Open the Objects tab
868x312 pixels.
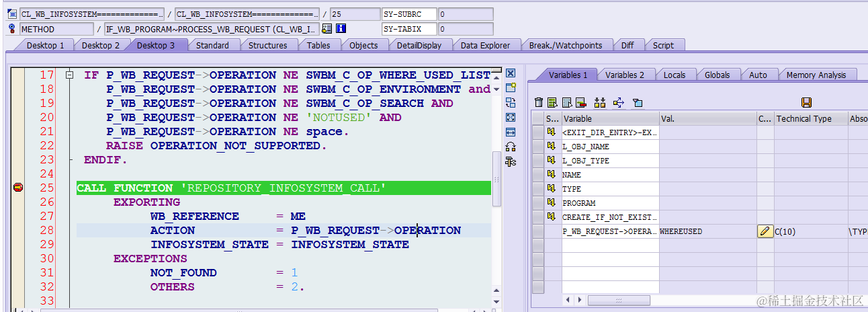tap(363, 45)
